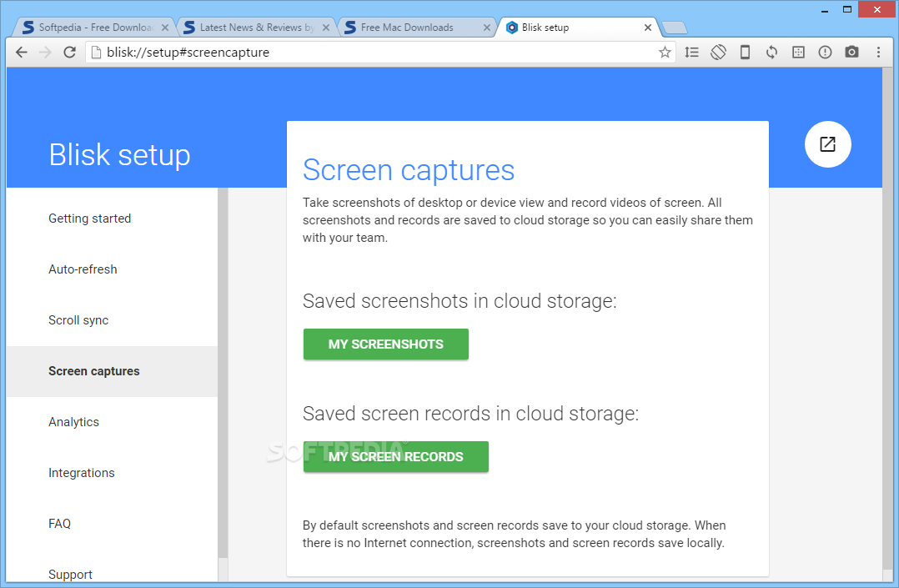The image size is (899, 588).
Task: Click the forward navigation arrow
Action: pos(45,53)
